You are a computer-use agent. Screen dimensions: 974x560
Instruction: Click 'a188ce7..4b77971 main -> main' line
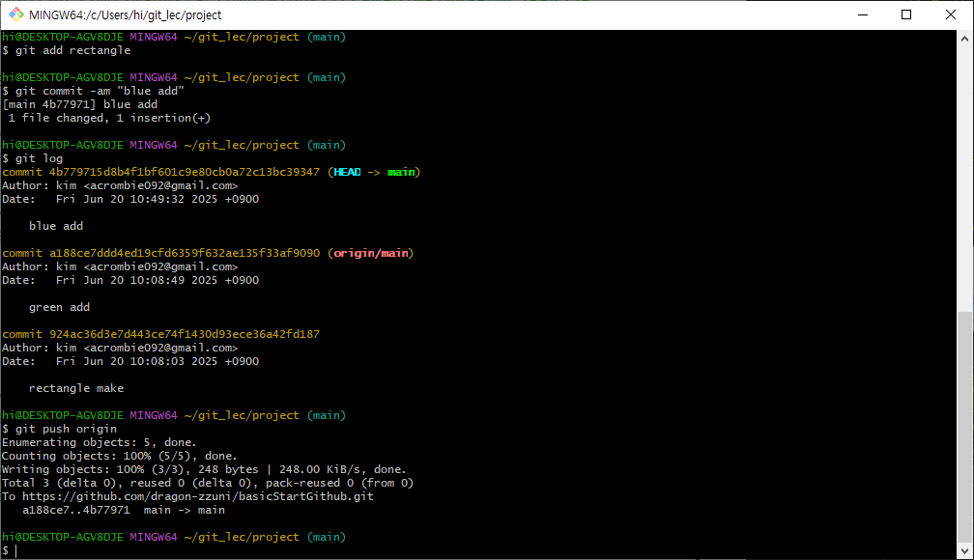(124, 510)
